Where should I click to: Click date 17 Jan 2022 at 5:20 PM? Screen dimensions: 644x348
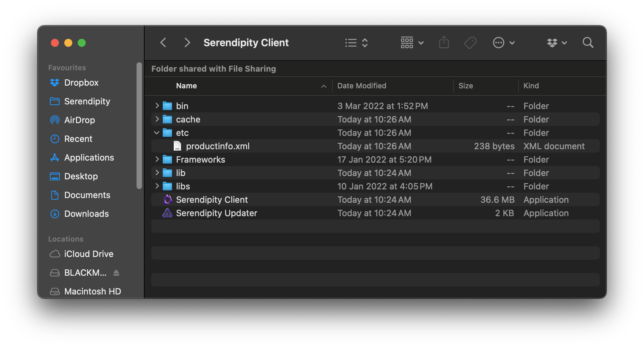coord(384,160)
